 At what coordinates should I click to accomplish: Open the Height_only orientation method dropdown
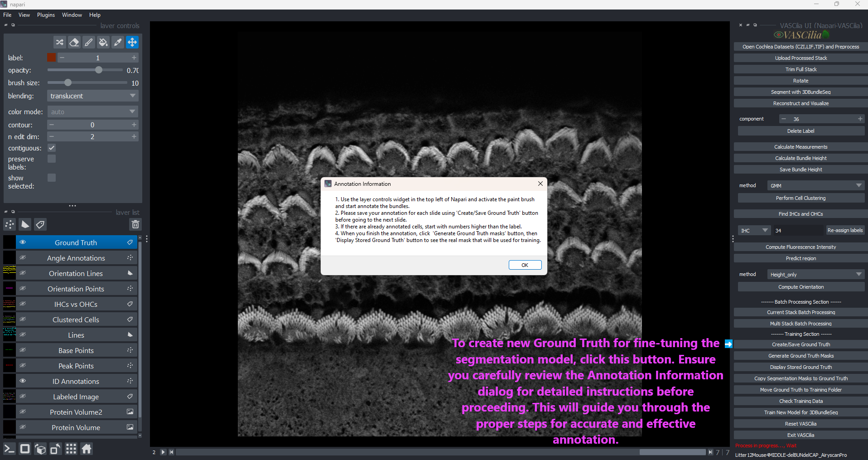816,275
